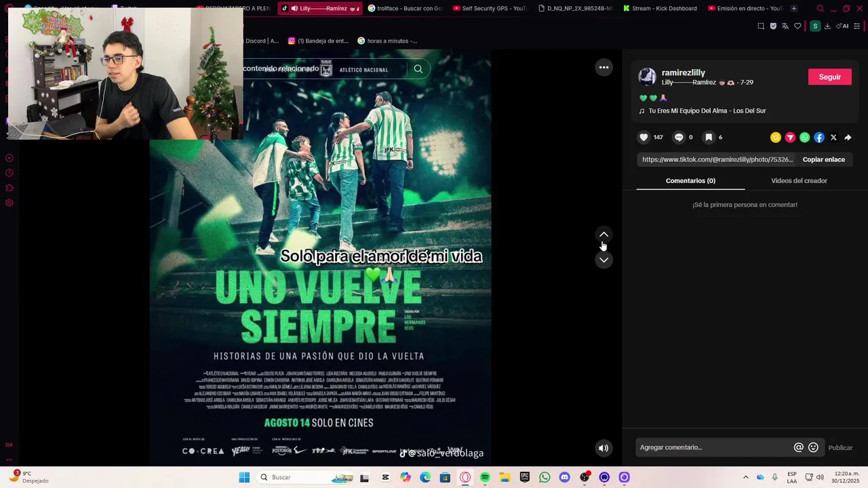Click Copiar enlace button
This screenshot has width=868, height=488.
coord(824,159)
